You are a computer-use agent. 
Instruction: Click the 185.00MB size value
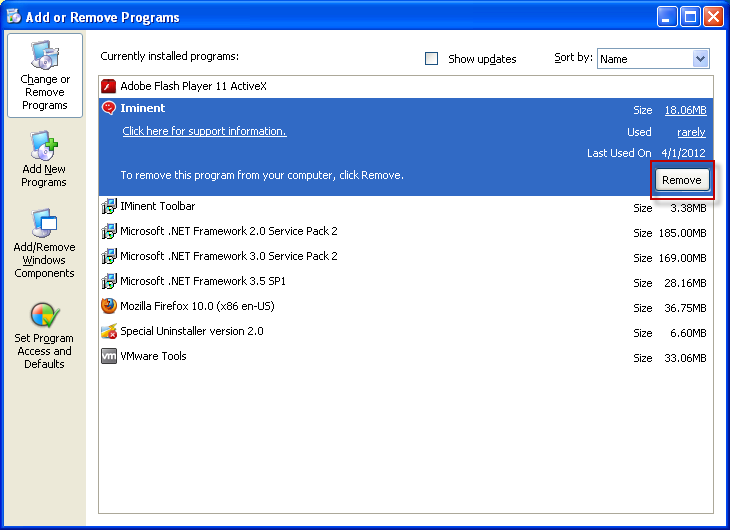683,233
